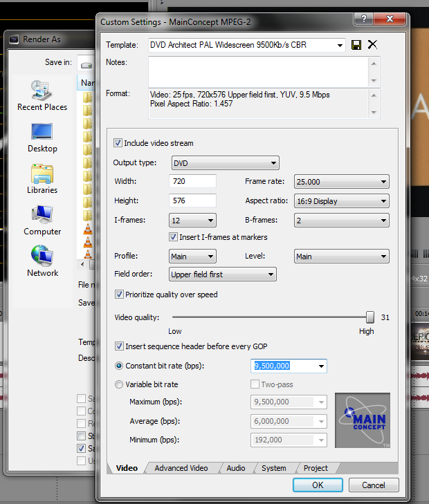This screenshot has height=504, width=429.
Task: Switch to the Project tab
Action: (316, 468)
